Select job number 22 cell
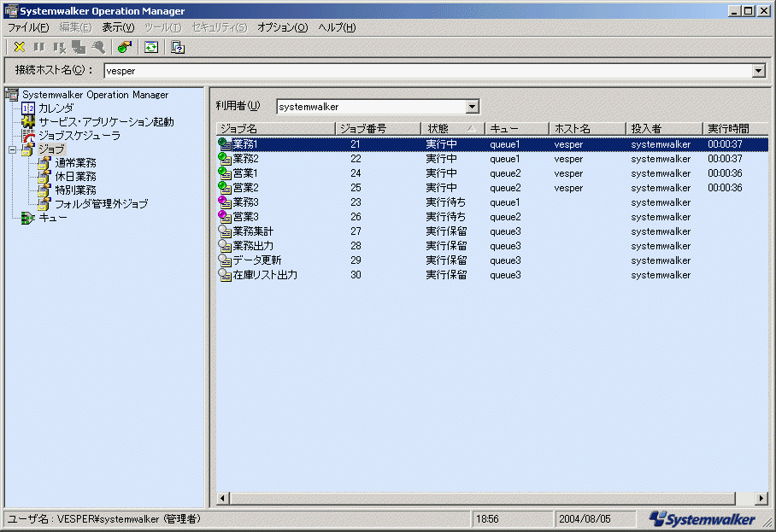The image size is (776, 532). tap(356, 159)
